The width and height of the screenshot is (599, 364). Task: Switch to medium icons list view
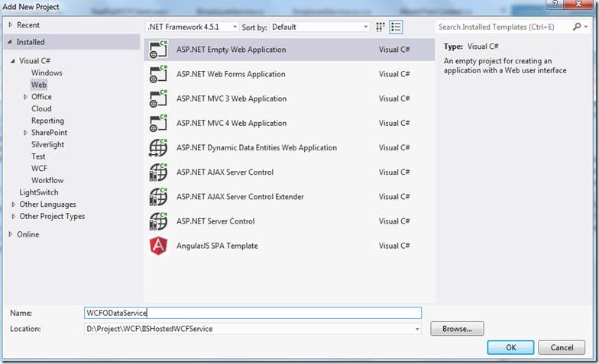396,27
